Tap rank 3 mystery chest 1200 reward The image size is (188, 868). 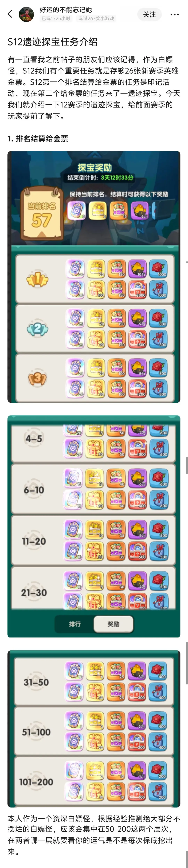137,388
